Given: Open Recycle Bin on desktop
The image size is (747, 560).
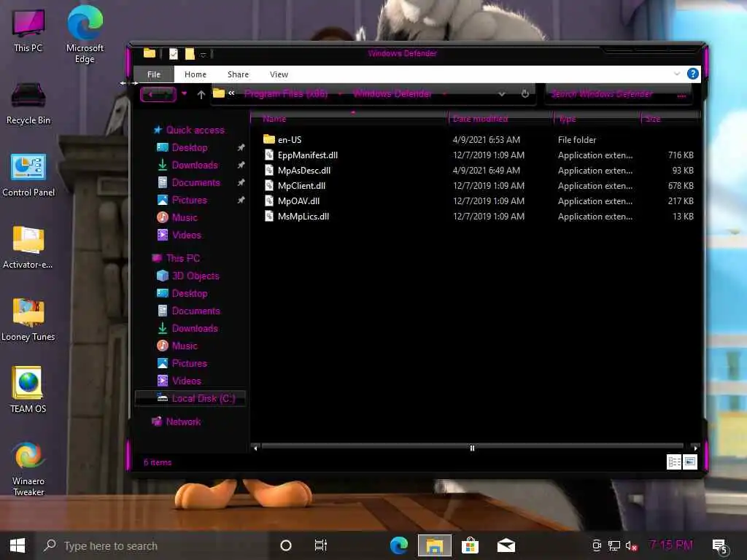Looking at the screenshot, I should [28, 103].
